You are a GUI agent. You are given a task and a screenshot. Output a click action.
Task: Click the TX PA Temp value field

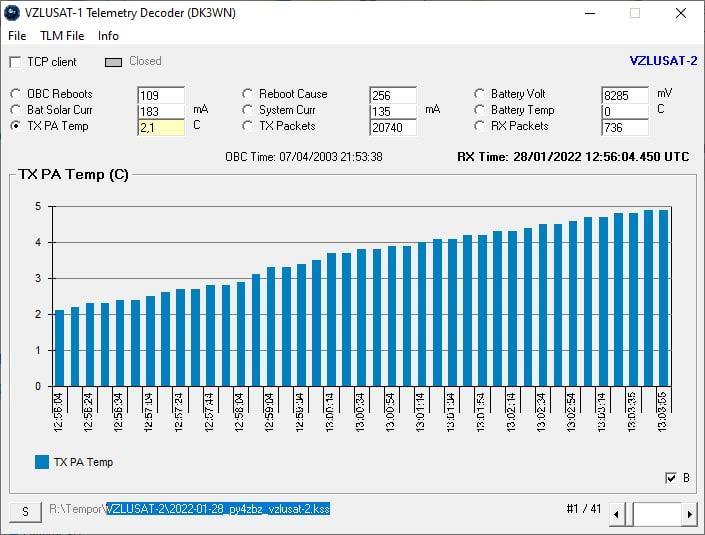tap(160, 127)
